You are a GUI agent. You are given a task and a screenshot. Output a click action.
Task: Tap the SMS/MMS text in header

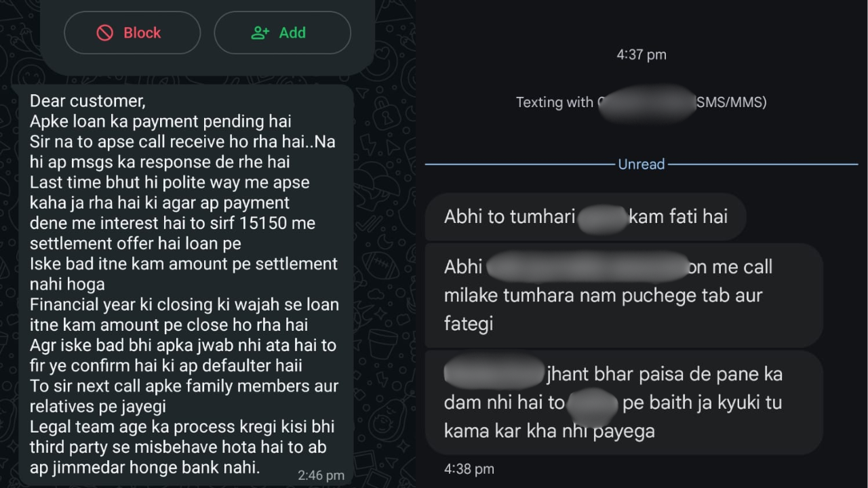pos(731,102)
